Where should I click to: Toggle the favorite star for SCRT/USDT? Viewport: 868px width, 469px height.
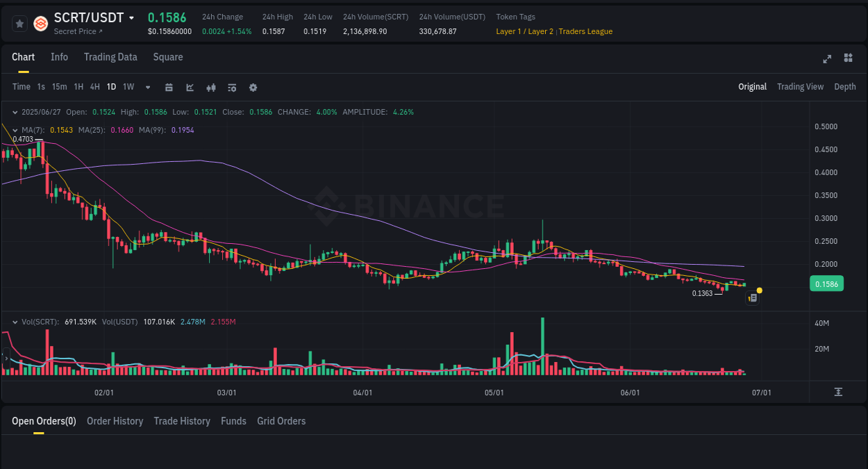pos(19,23)
